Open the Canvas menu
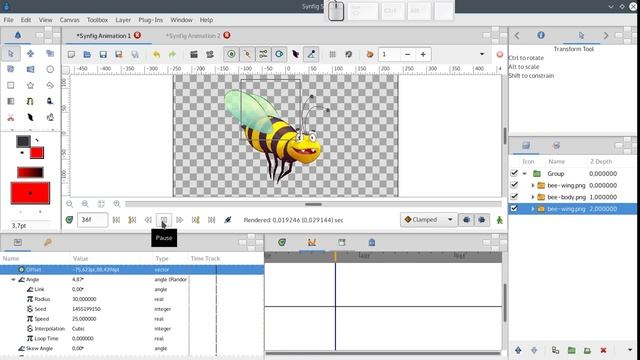This screenshot has width=640, height=360. [x=69, y=20]
